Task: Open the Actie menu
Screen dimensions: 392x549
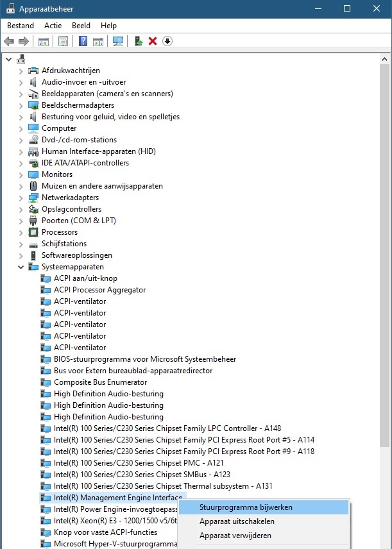Action: pos(53,26)
